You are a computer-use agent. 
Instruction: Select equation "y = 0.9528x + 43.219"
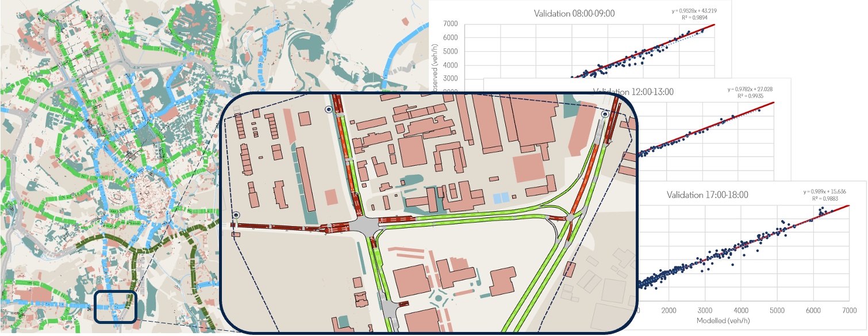[695, 11]
